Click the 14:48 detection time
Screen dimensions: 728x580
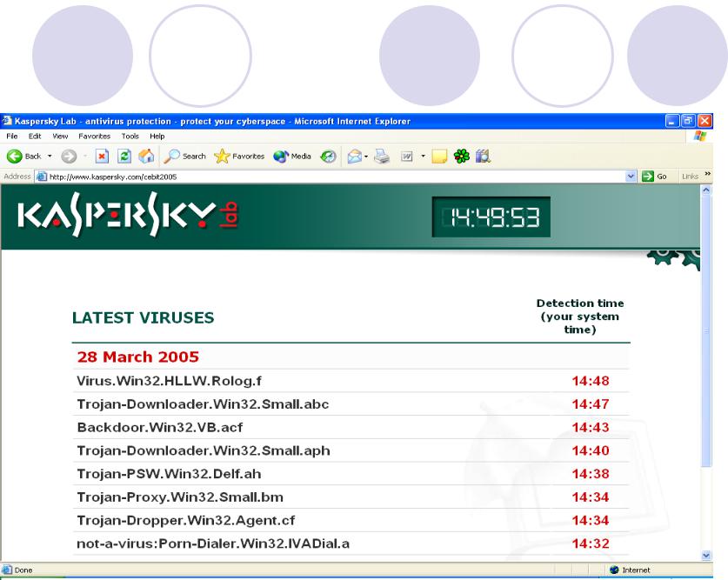[x=590, y=381]
